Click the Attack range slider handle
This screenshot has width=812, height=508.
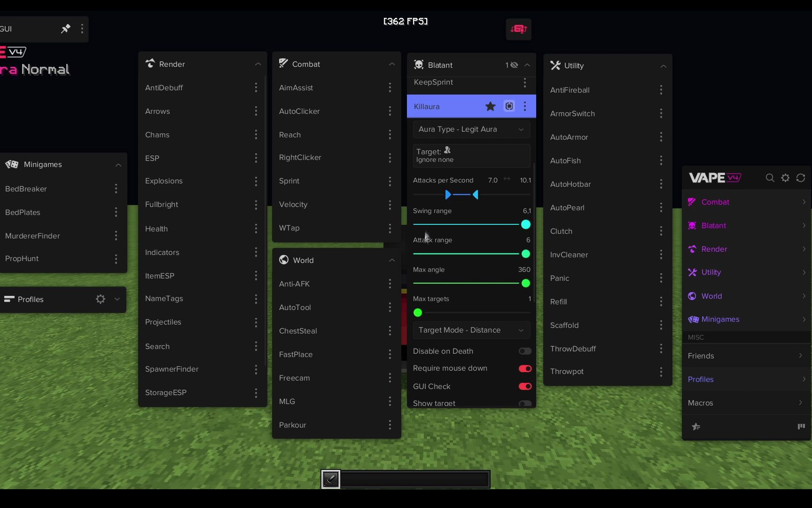pos(526,254)
